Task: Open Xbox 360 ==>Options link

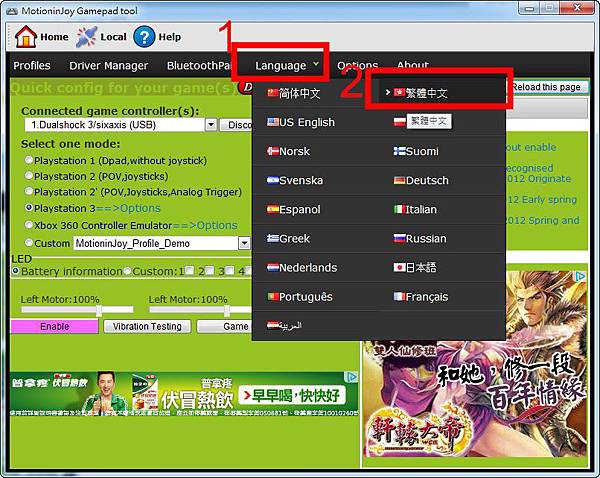Action: tap(205, 225)
